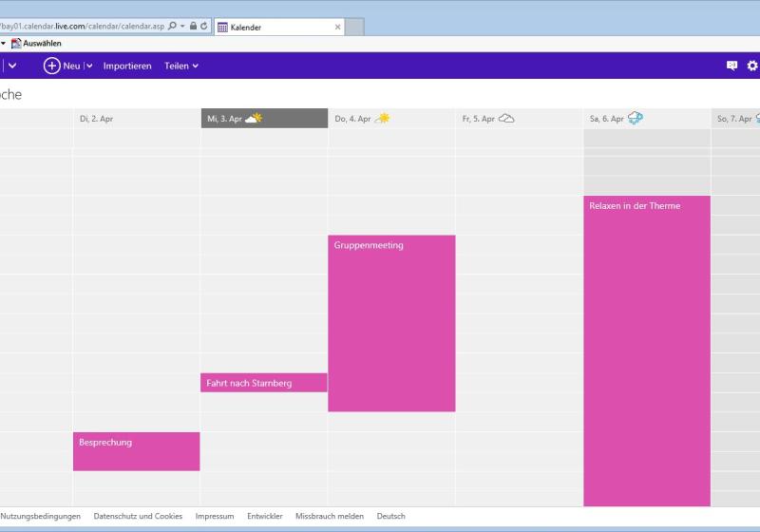
Task: Open the Gruppenmeeting event on Thursday
Action: (x=391, y=323)
